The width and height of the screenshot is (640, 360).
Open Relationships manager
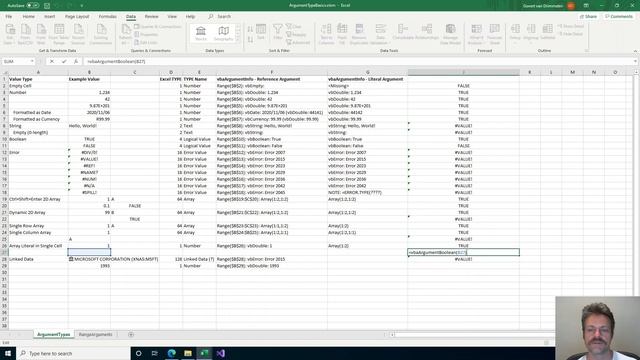tap(427, 33)
